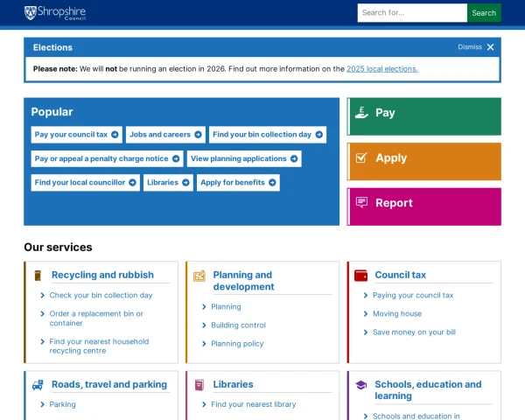Open Planning policy link
The height and width of the screenshot is (420, 525).
click(x=237, y=344)
